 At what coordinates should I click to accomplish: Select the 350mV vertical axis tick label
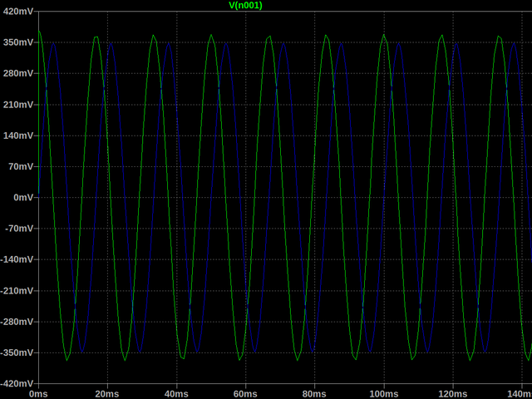17,42
